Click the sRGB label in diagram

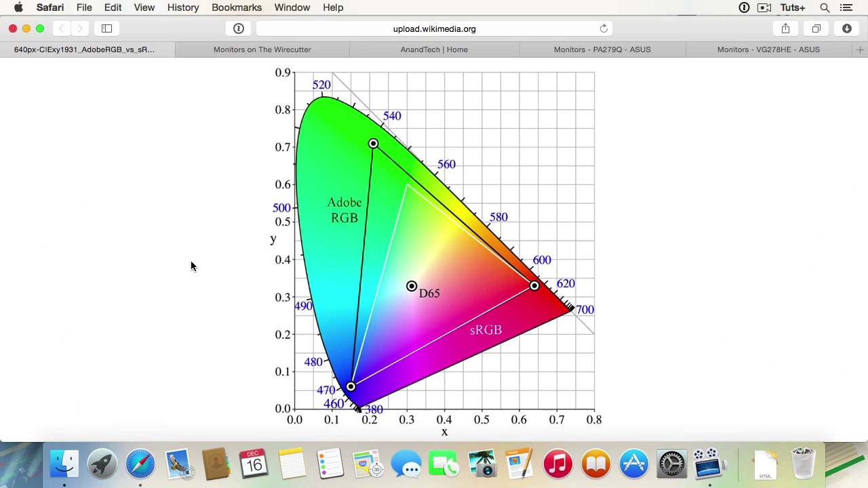(x=486, y=330)
